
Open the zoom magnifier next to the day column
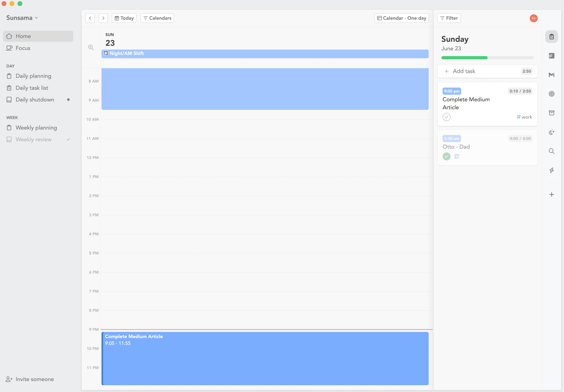pyautogui.click(x=91, y=47)
